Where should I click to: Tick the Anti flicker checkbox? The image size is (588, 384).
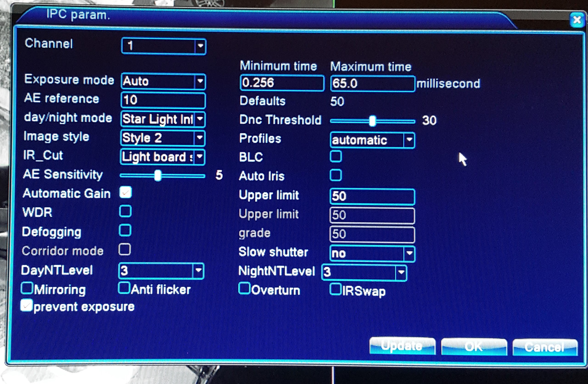click(124, 288)
